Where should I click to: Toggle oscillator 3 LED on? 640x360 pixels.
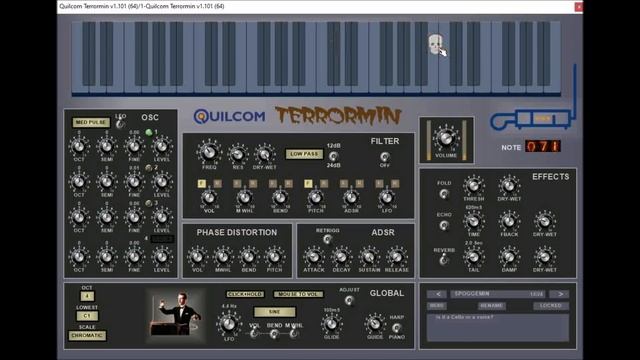pyautogui.click(x=149, y=203)
